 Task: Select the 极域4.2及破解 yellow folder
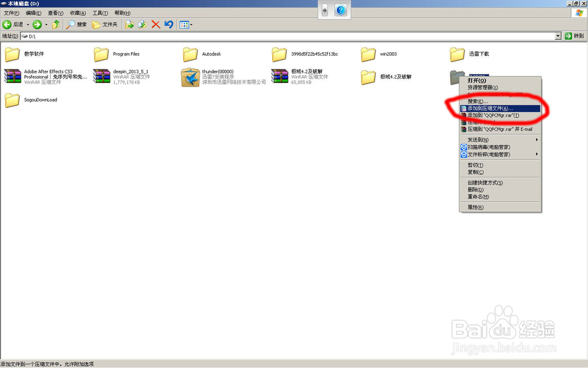(386, 77)
